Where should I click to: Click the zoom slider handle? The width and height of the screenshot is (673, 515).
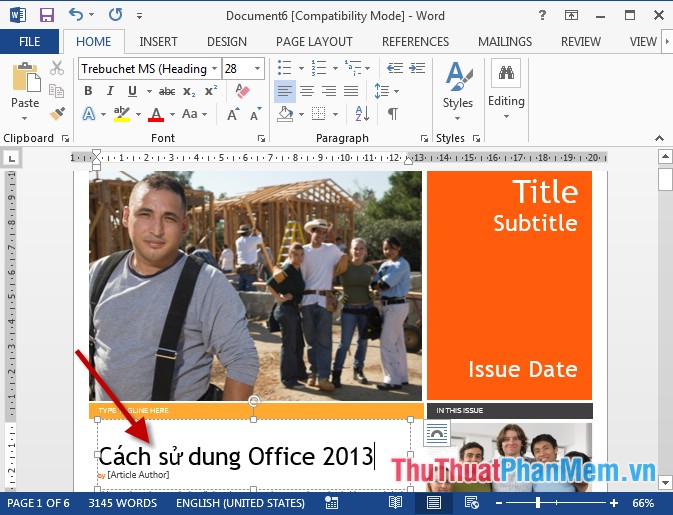tap(538, 503)
